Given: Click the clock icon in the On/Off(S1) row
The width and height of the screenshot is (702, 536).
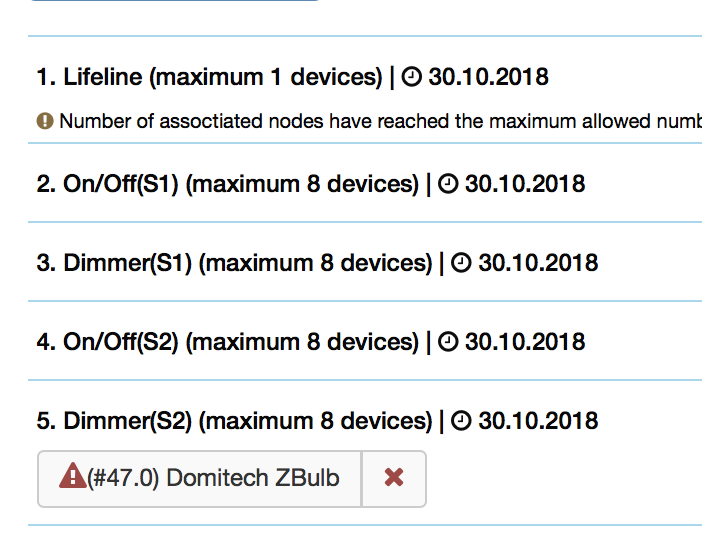Looking at the screenshot, I should tap(448, 184).
